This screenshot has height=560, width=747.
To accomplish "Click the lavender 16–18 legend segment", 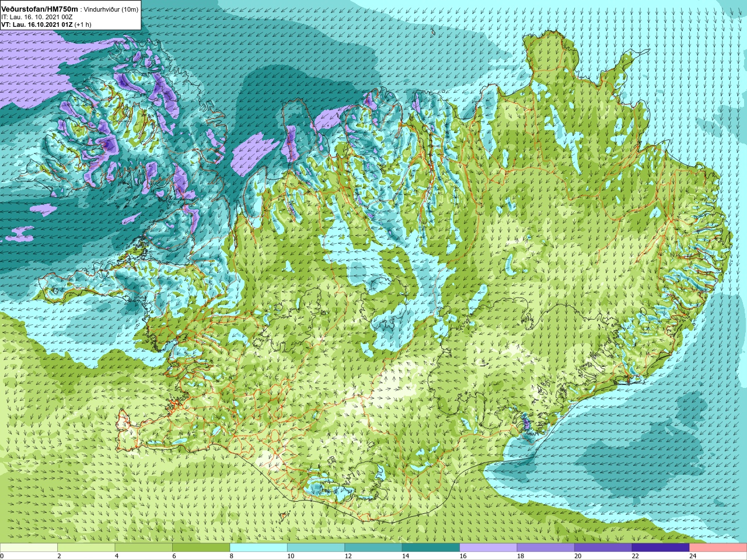I will (x=488, y=547).
